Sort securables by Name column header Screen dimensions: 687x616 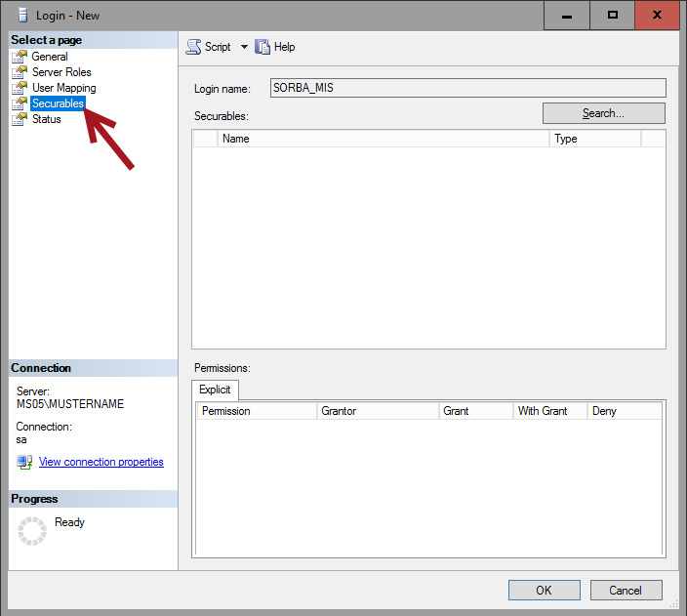(383, 139)
